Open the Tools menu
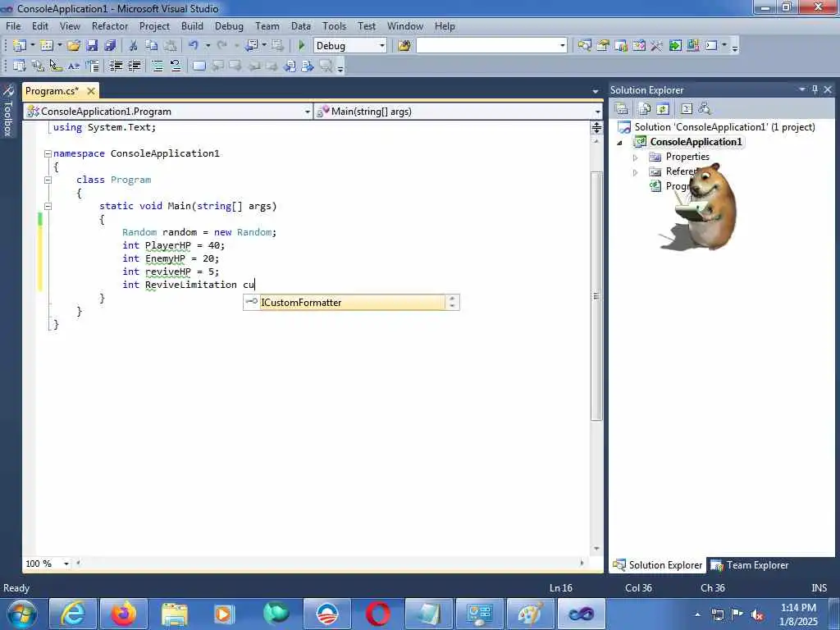This screenshot has width=840, height=630. tap(335, 26)
